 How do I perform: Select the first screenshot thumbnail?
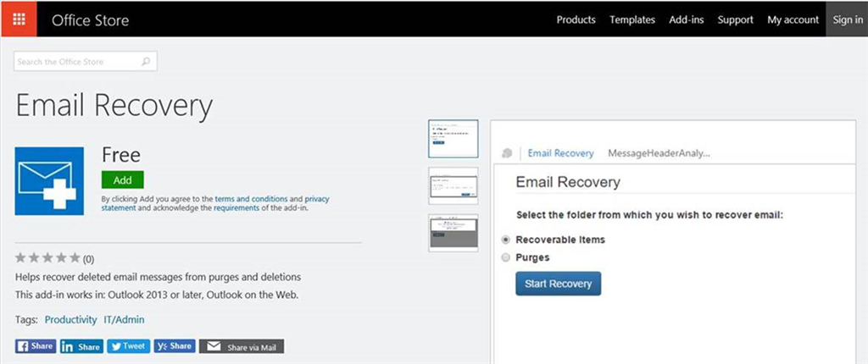[453, 139]
